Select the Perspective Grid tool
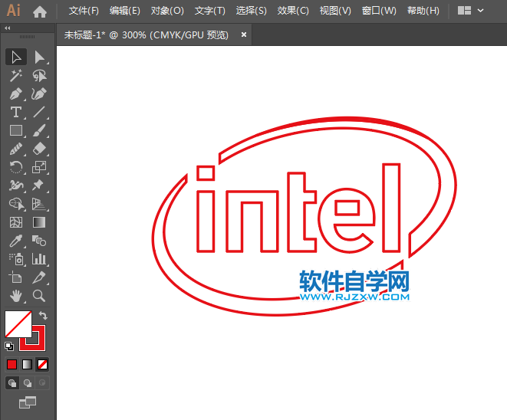507x420 pixels. (39, 204)
